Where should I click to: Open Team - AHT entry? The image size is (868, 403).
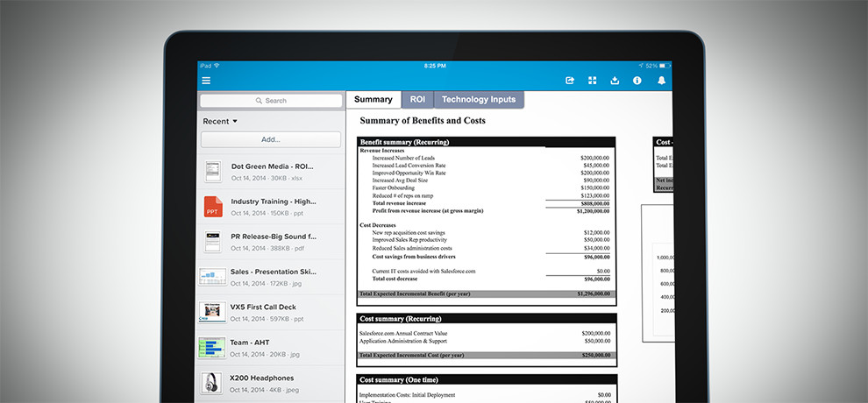[271, 348]
